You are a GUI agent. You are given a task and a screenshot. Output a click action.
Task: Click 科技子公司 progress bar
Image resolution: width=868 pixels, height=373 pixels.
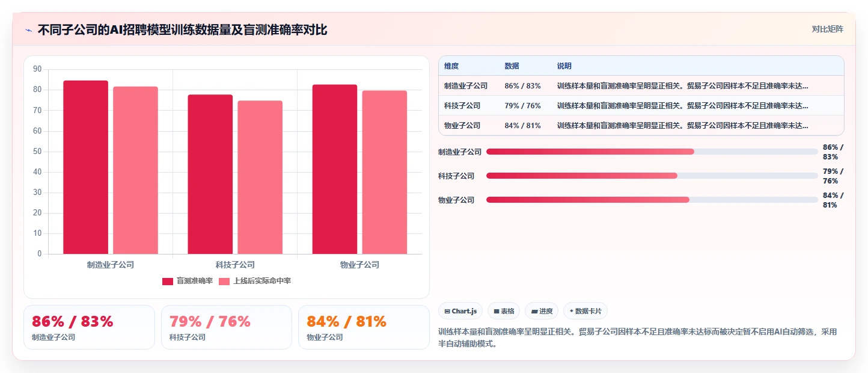click(x=652, y=176)
